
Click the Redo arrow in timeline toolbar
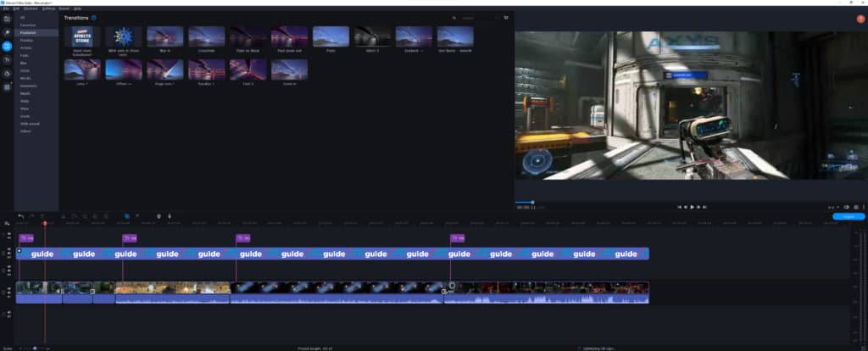[31, 216]
